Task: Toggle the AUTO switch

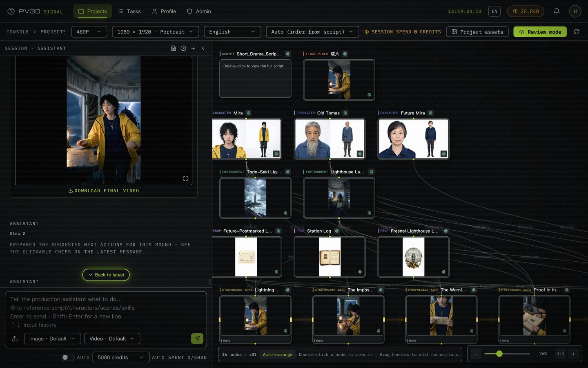Action: click(68, 357)
